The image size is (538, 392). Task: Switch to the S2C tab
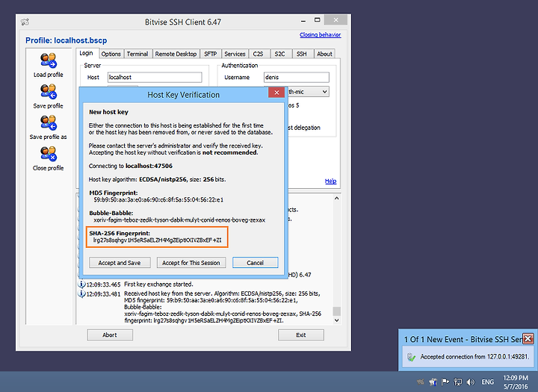pyautogui.click(x=279, y=54)
